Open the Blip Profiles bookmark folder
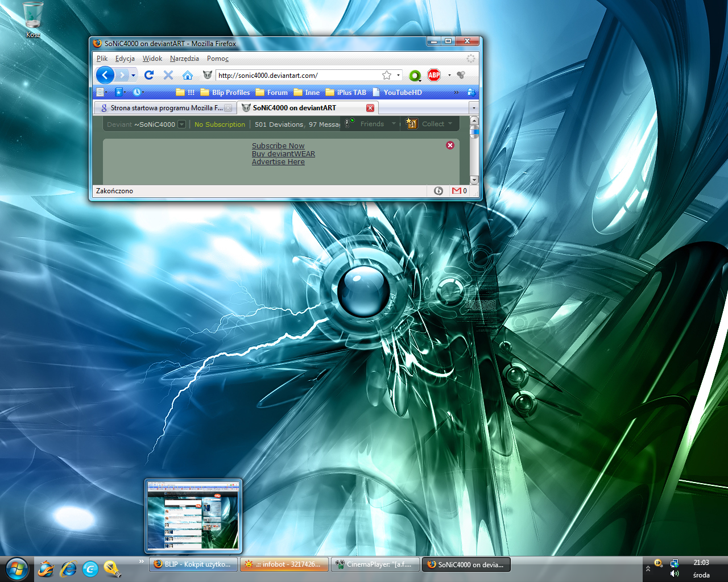728x582 pixels. [x=225, y=93]
